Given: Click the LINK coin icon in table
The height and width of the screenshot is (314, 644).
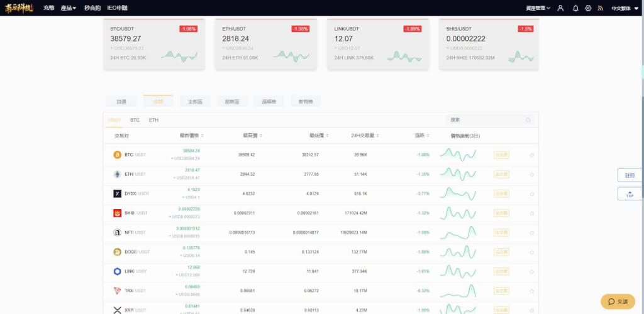Looking at the screenshot, I should 118,271.
